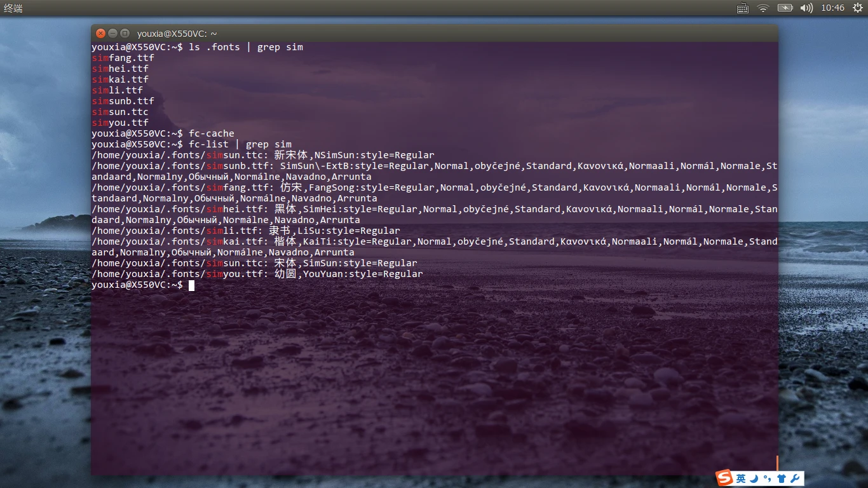This screenshot has height=488, width=868.
Task: Click the terminal title youxia@X550VC: ~
Action: click(177, 34)
